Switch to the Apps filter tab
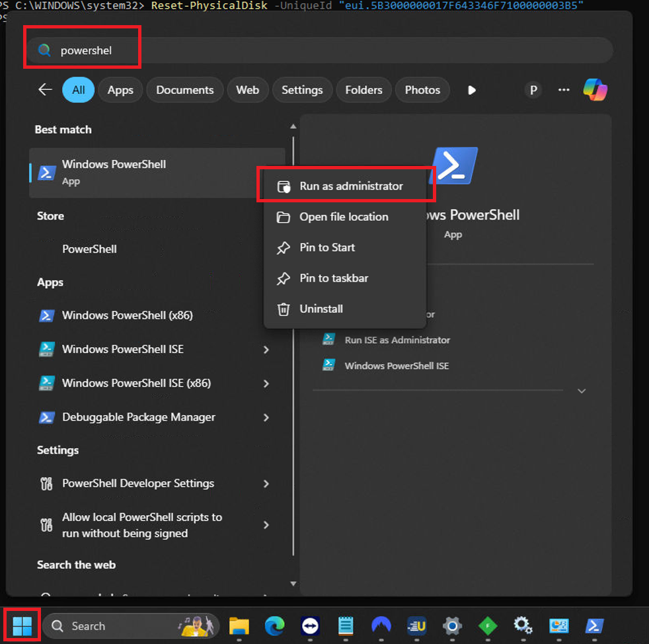Image resolution: width=649 pixels, height=644 pixels. click(x=120, y=90)
